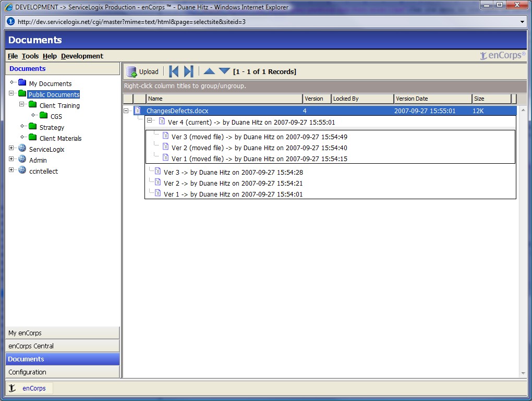Click the enCorps status bar link
The height and width of the screenshot is (401, 532).
(x=34, y=388)
